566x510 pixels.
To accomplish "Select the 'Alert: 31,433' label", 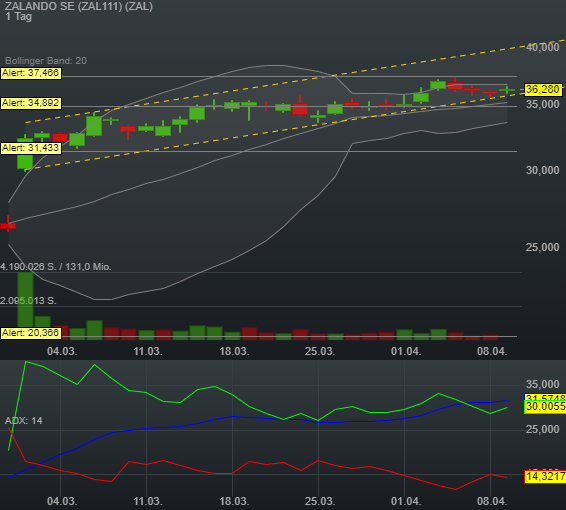I will pyautogui.click(x=31, y=148).
